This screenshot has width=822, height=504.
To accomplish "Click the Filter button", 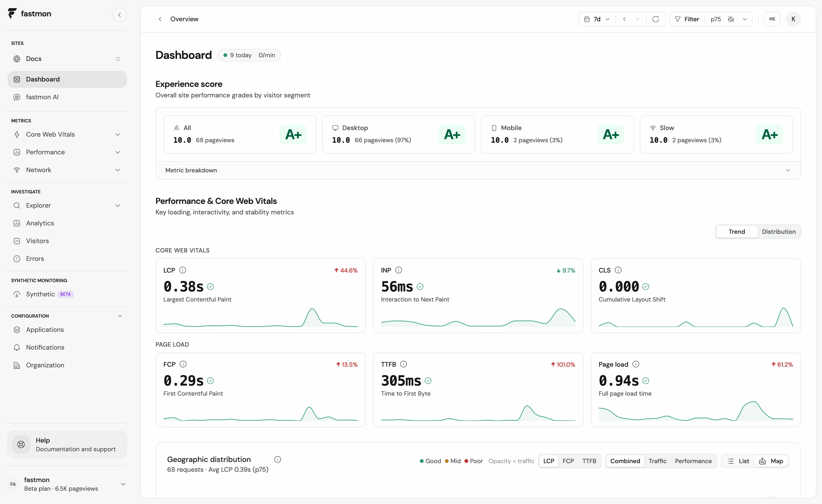I will [x=687, y=19].
